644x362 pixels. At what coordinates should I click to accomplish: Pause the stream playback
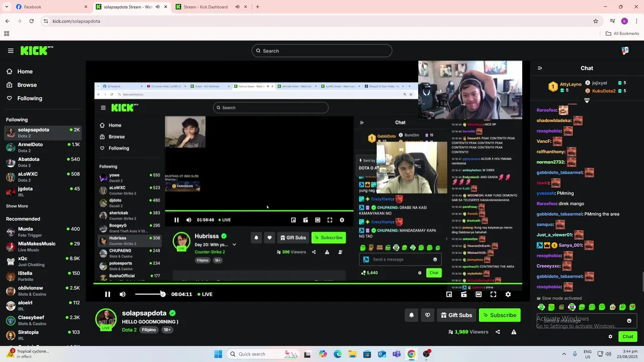pos(107,294)
